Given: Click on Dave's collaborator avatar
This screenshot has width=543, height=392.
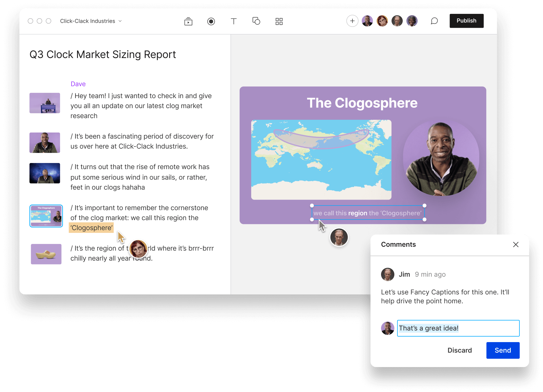Looking at the screenshot, I should point(368,21).
